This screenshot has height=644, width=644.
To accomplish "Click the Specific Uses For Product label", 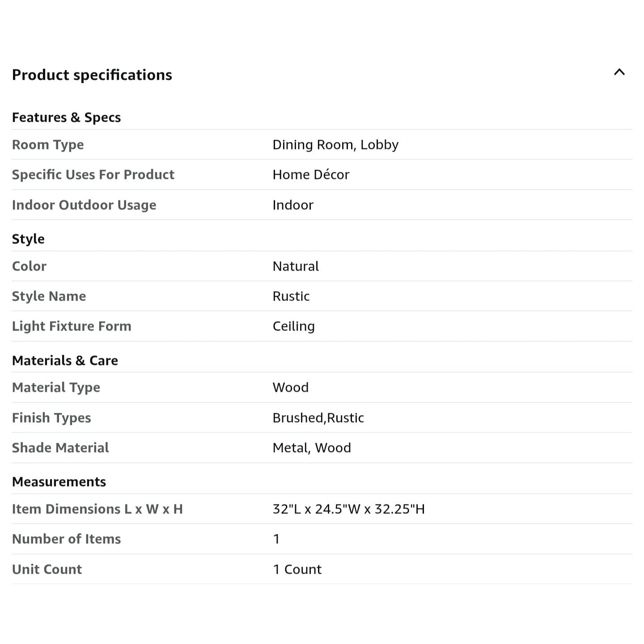I will click(x=93, y=174).
